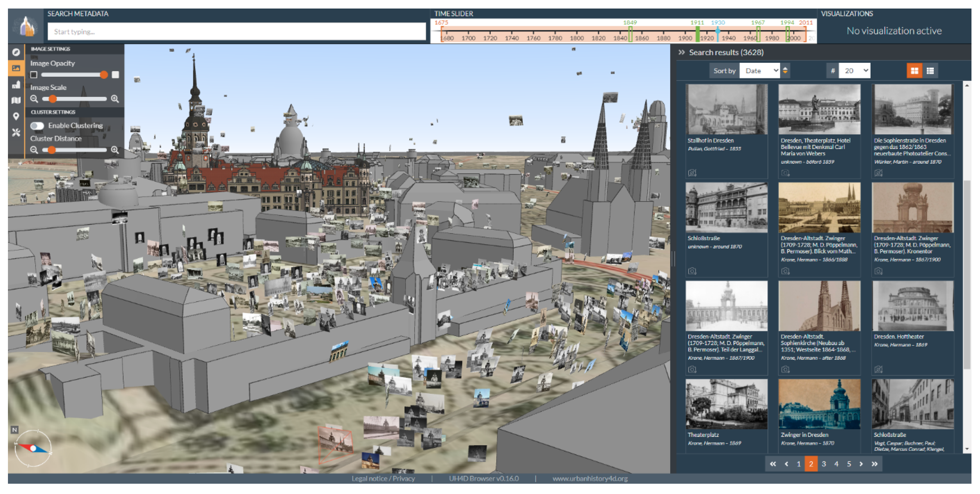Click camera icon under Schloßstraße around 1870
Image resolution: width=980 pixels, height=494 pixels.
point(692,271)
